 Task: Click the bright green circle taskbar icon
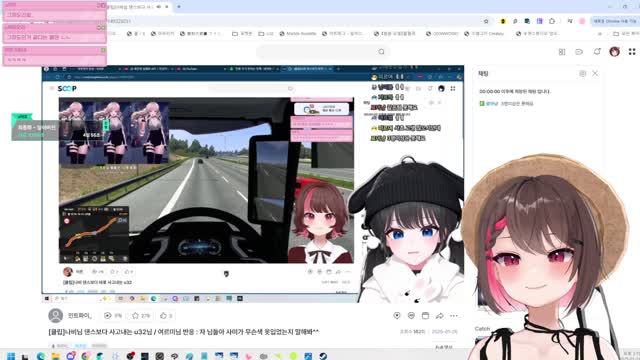[293, 356]
